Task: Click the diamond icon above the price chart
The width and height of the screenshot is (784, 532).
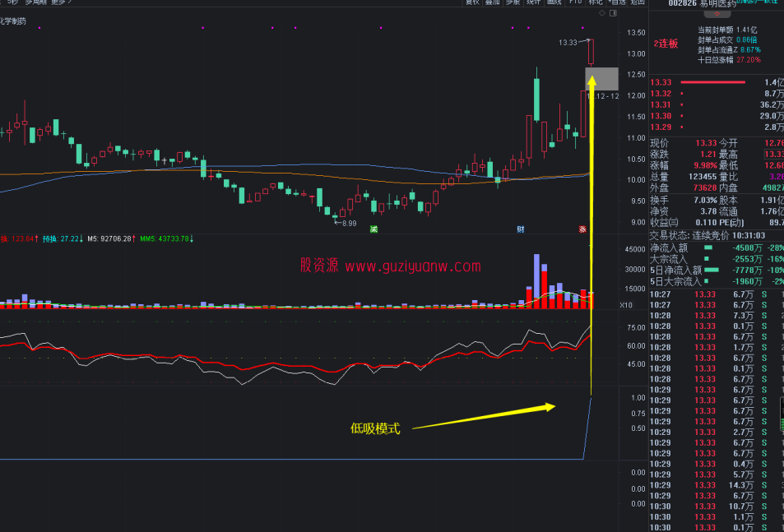Action: tap(602, 13)
